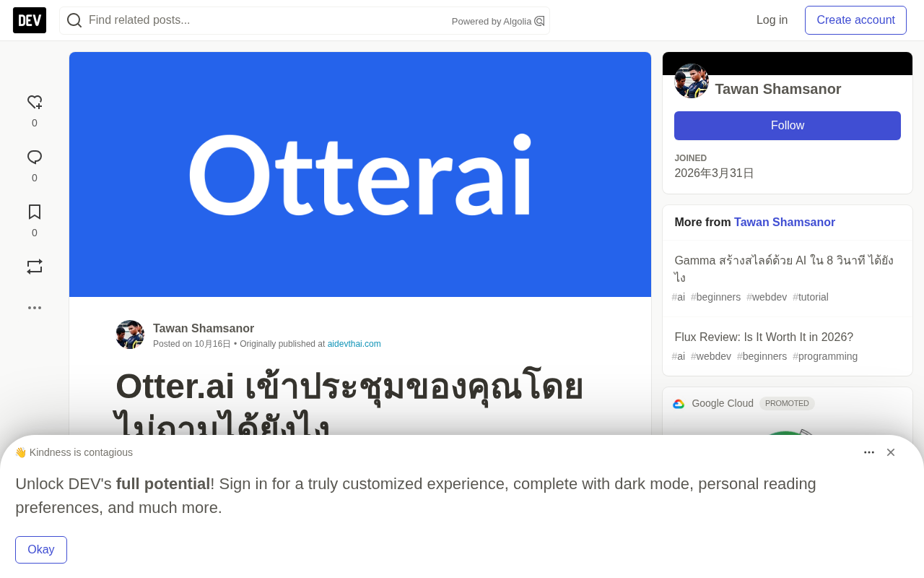Click the Log in link
924x578 pixels.
(772, 20)
